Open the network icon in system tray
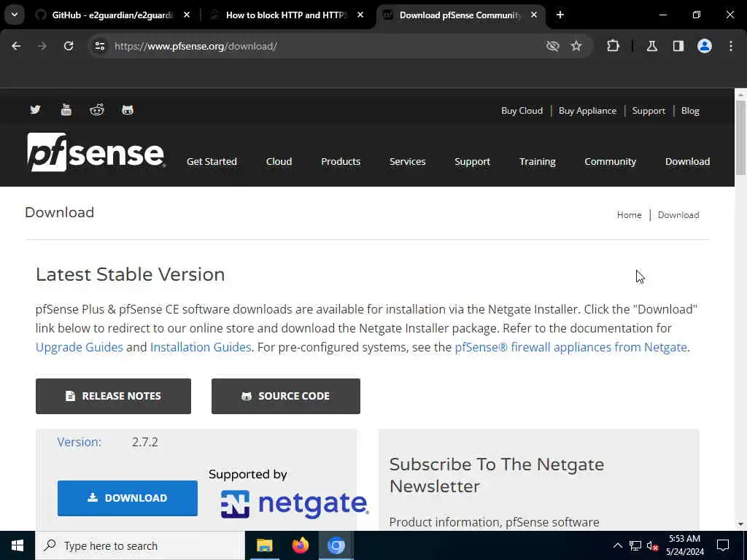The width and height of the screenshot is (747, 560). (x=635, y=545)
